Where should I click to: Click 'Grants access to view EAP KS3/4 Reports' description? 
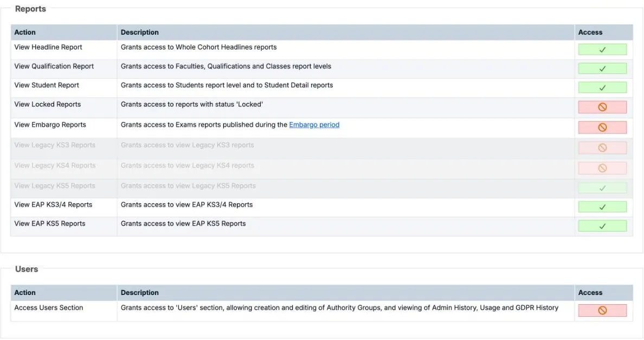point(186,204)
